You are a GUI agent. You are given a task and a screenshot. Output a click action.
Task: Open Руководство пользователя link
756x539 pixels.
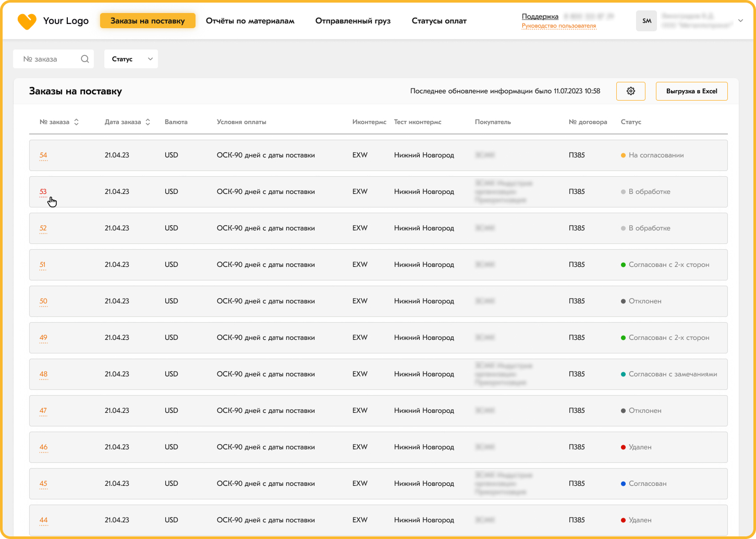coord(559,26)
